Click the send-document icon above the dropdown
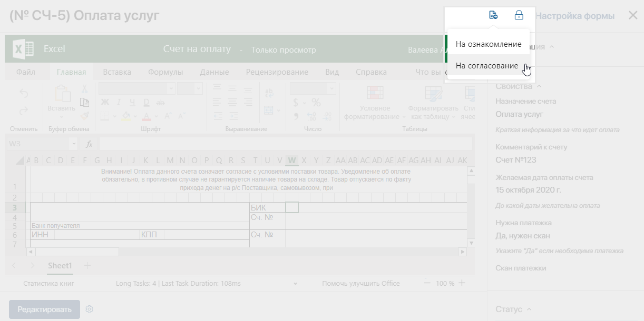The image size is (644, 321). click(493, 15)
